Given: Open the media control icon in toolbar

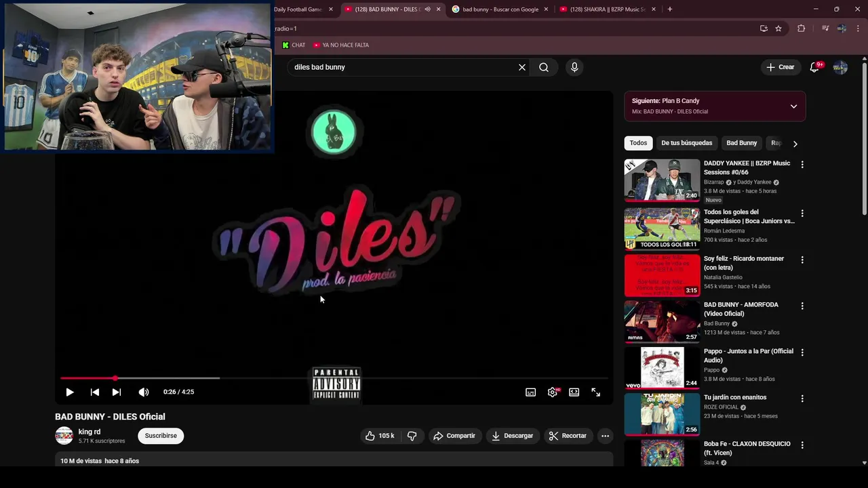Looking at the screenshot, I should [825, 28].
